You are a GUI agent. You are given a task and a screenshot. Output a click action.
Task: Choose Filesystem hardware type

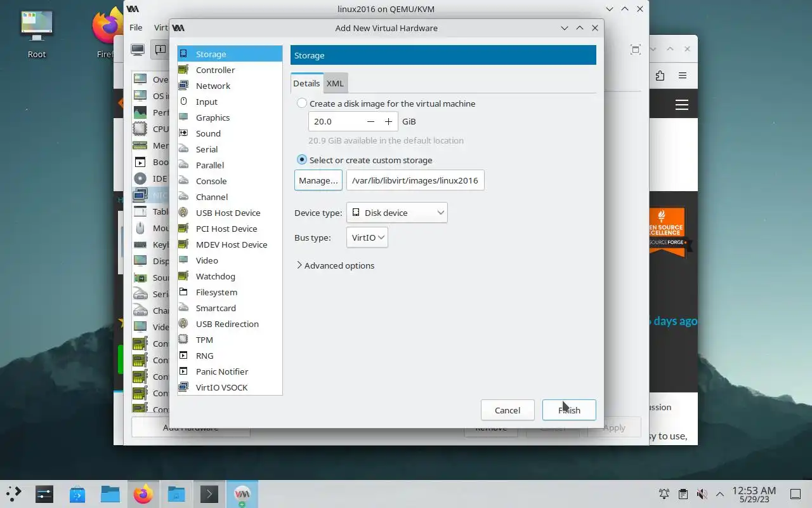(x=230, y=292)
